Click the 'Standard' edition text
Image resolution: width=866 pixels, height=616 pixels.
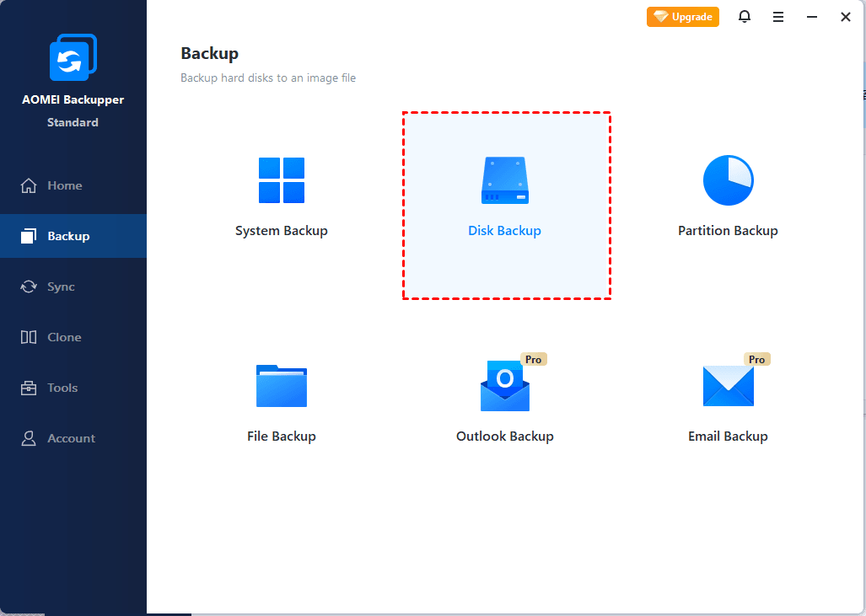pos(73,122)
